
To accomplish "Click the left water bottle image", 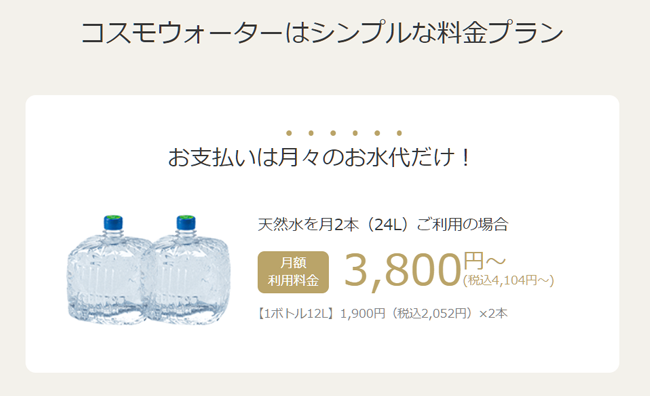I will (x=108, y=270).
